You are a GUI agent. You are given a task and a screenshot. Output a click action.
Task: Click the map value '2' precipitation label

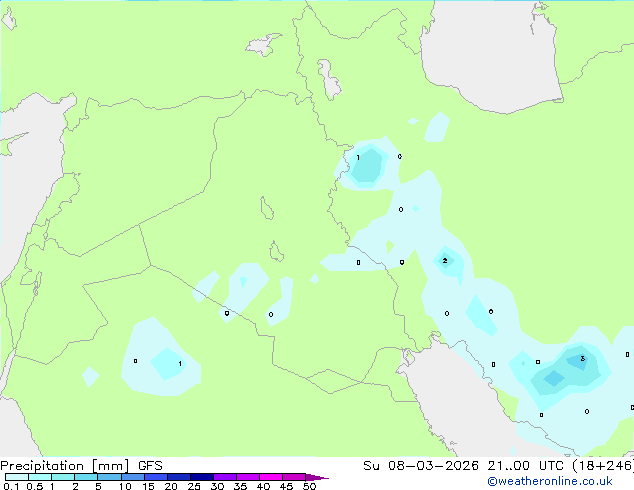[x=445, y=261]
